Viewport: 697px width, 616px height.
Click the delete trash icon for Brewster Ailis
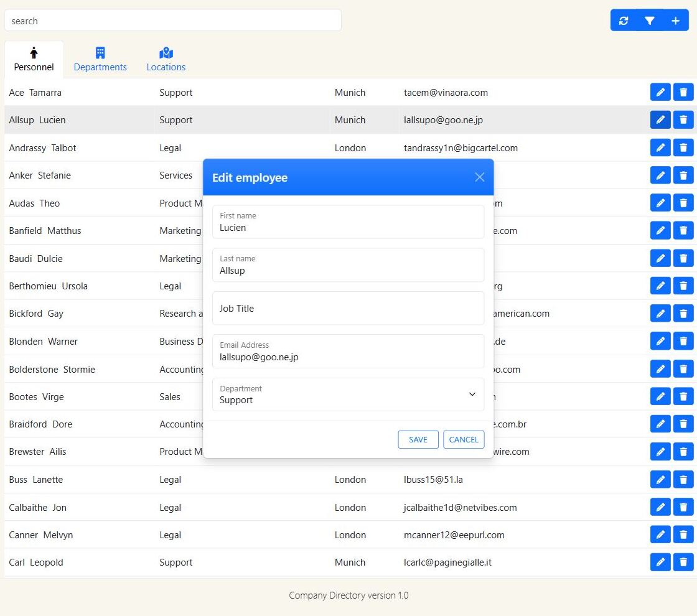coord(683,451)
